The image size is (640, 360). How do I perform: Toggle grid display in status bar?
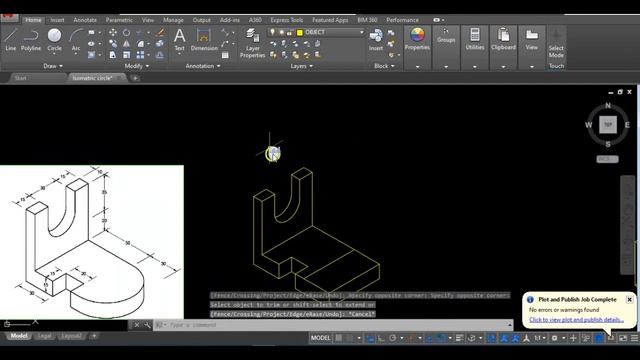click(339, 338)
